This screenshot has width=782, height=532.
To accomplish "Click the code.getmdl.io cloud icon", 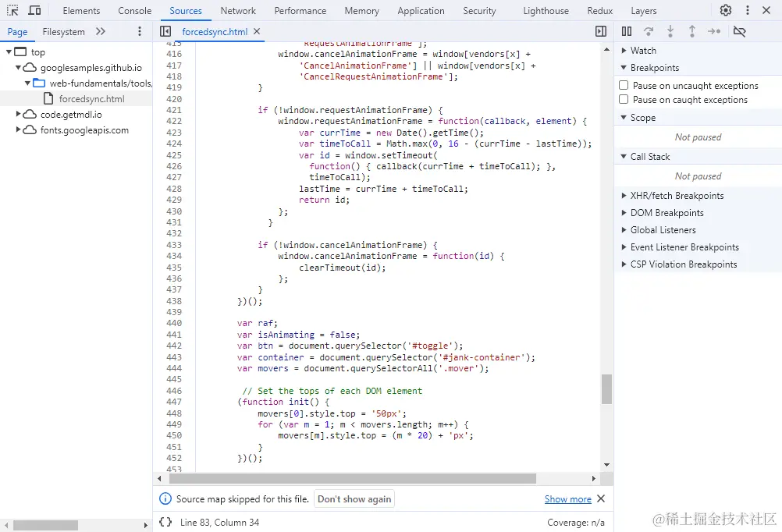I will tap(30, 114).
